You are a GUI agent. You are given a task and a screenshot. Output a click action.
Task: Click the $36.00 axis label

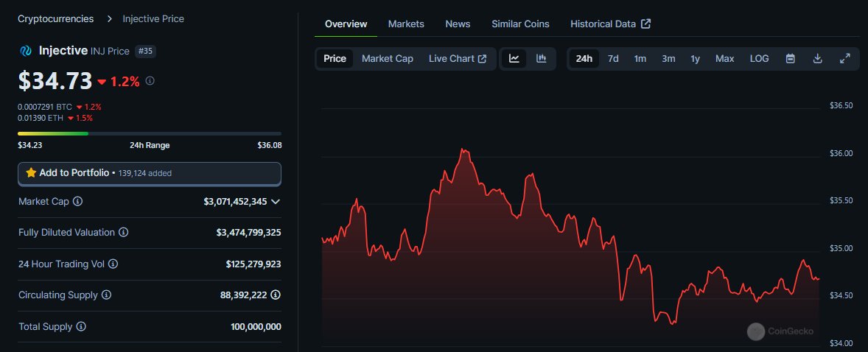(840, 153)
